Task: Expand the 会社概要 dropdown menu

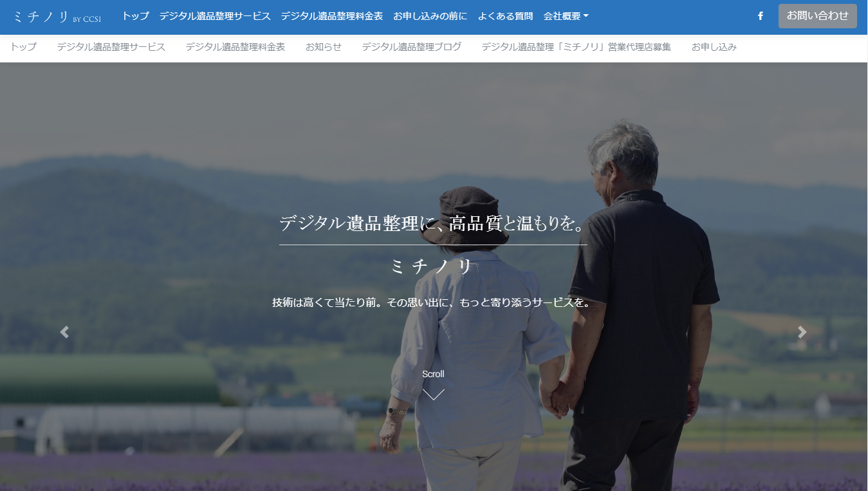Action: point(566,16)
